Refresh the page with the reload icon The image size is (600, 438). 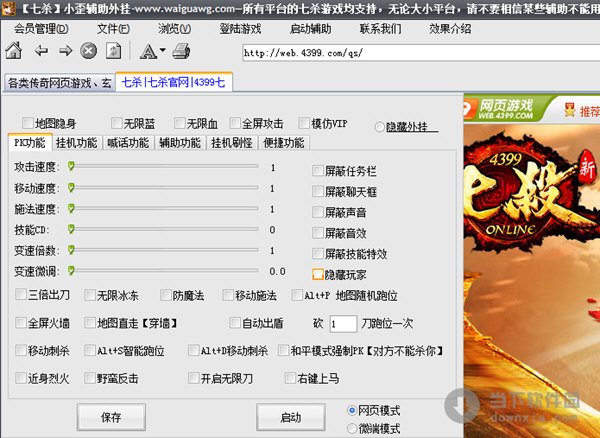(x=113, y=51)
